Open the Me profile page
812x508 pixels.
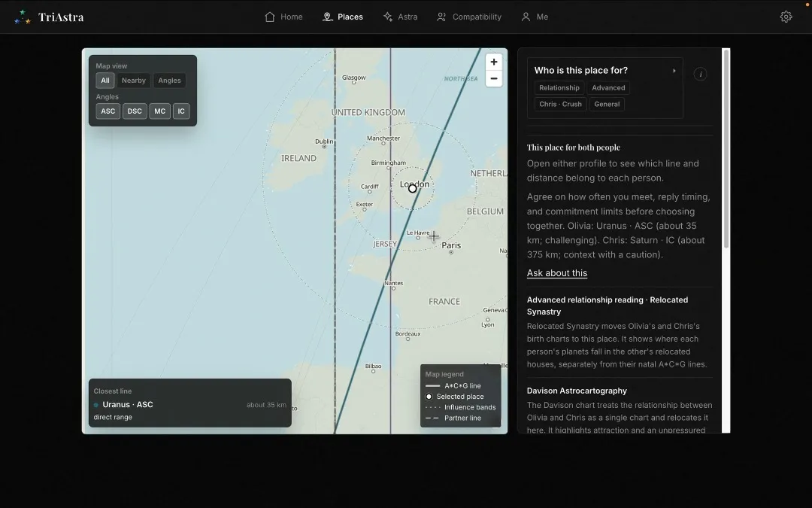(x=535, y=17)
